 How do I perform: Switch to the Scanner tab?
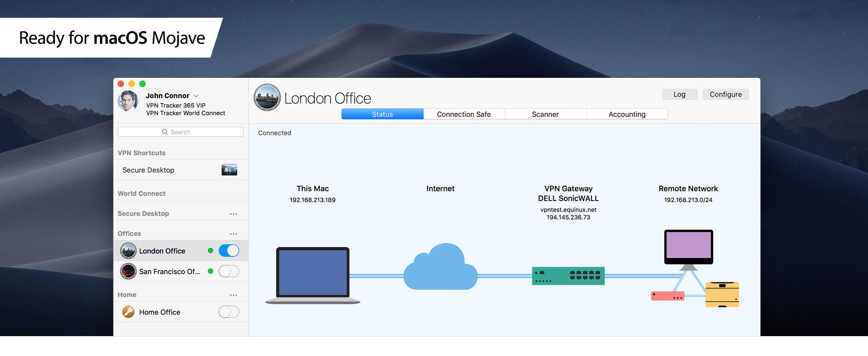click(545, 114)
